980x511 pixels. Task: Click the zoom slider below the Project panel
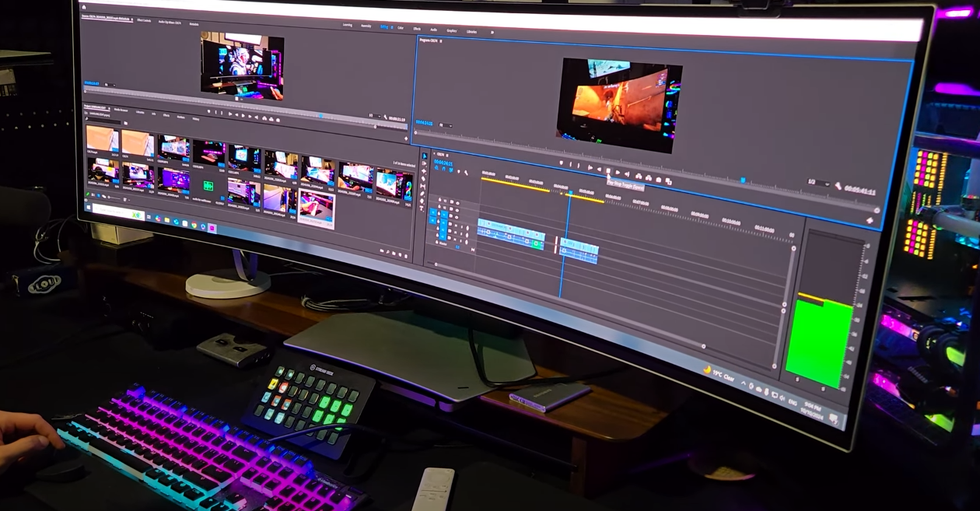pyautogui.click(x=113, y=197)
